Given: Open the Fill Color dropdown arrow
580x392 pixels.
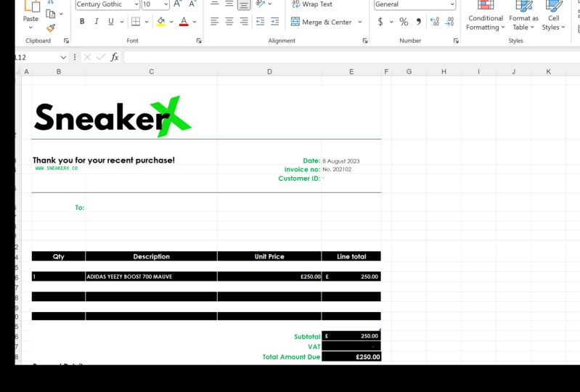Looking at the screenshot, I should click(171, 22).
